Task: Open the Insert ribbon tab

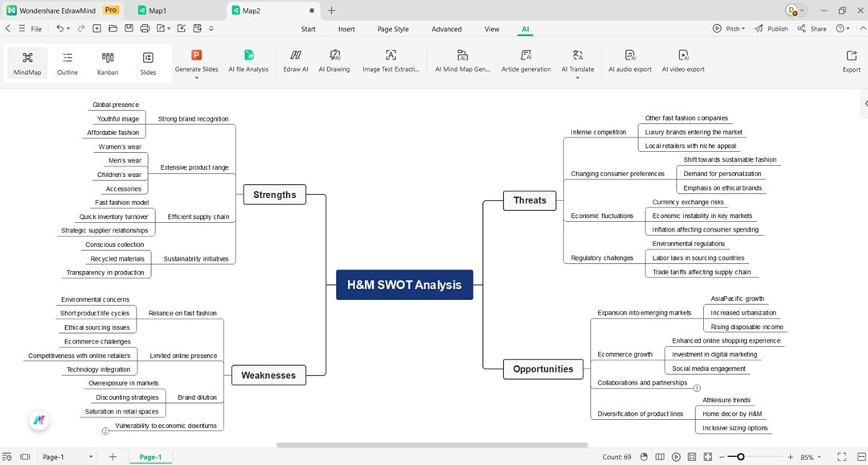Action: (x=346, y=29)
